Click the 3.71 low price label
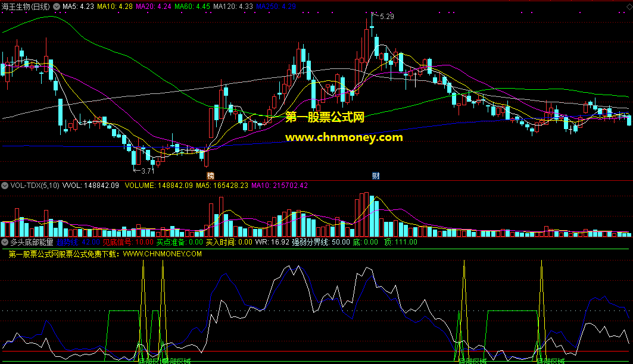This screenshot has height=364, width=633. pyautogui.click(x=148, y=171)
